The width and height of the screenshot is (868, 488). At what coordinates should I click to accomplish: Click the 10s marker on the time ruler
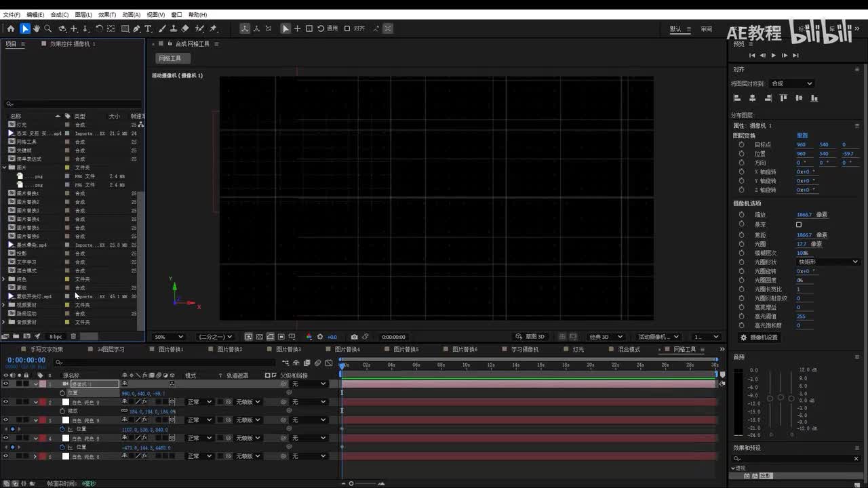tap(466, 365)
